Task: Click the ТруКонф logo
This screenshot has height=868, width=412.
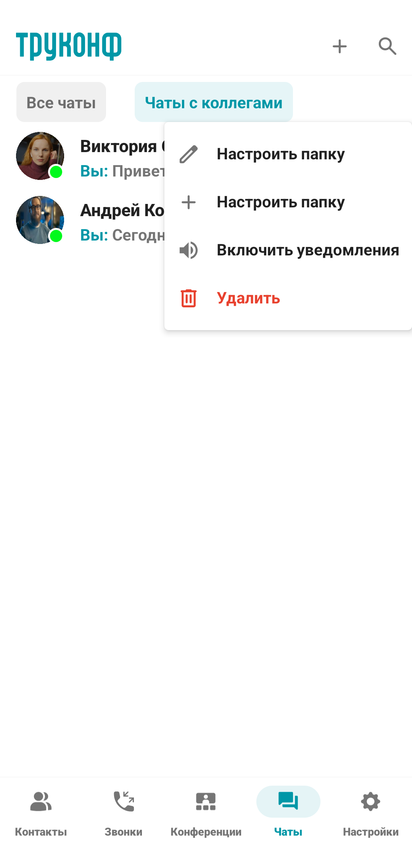Action: tap(69, 46)
